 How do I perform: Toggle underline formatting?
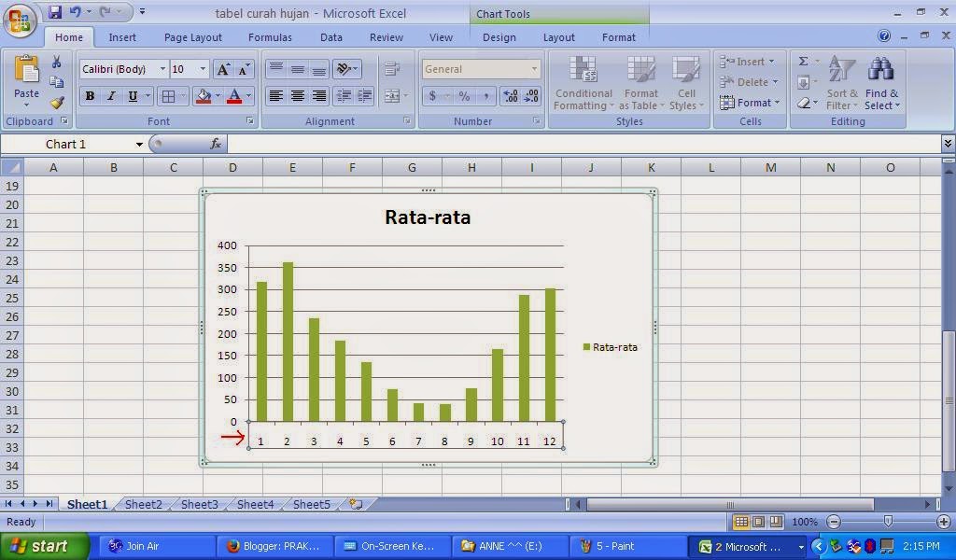coord(133,96)
